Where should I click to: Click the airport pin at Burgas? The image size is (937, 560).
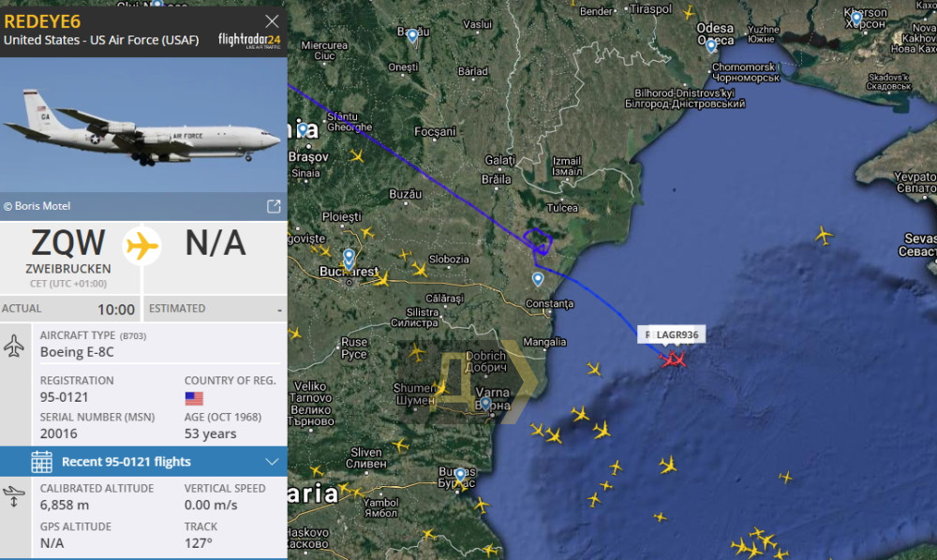point(460,475)
